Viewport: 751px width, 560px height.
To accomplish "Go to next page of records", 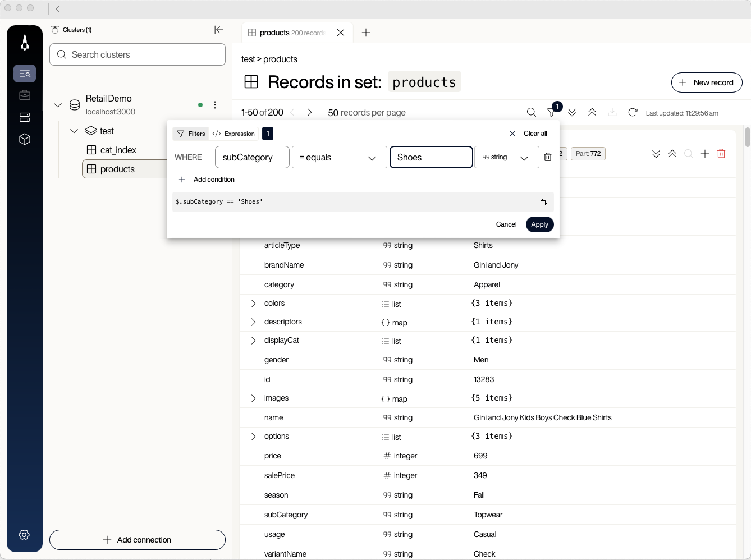I will (309, 112).
